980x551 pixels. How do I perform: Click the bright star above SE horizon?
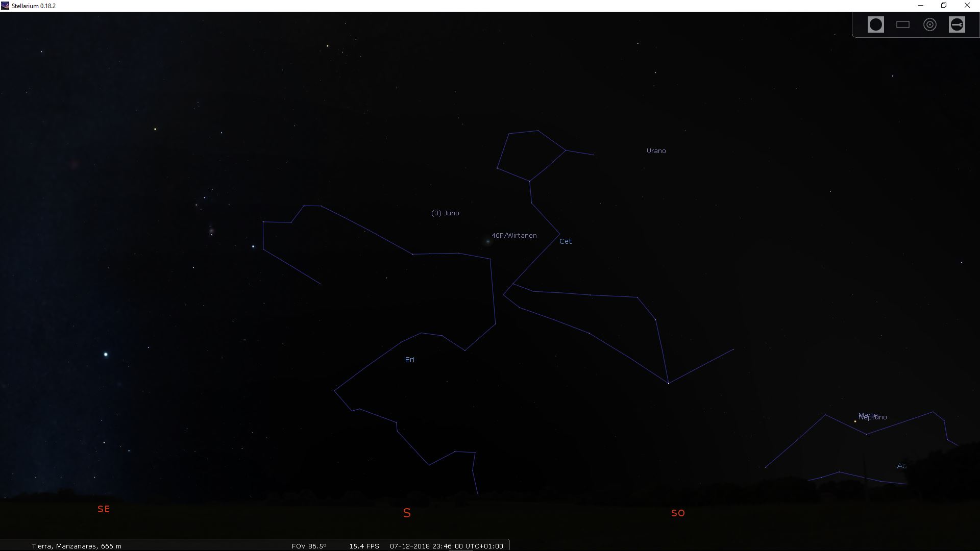point(106,354)
